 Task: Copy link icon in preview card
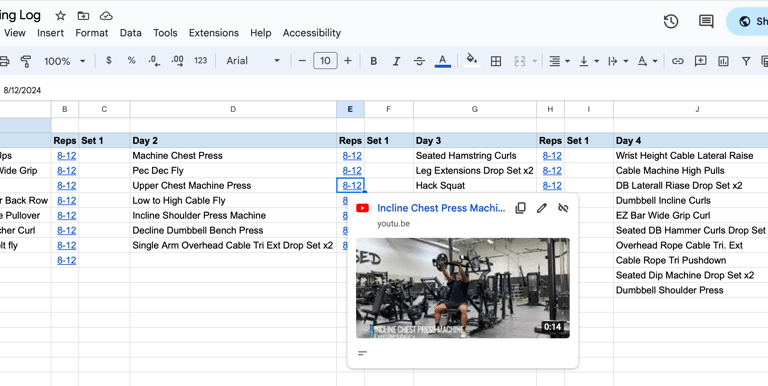point(521,208)
